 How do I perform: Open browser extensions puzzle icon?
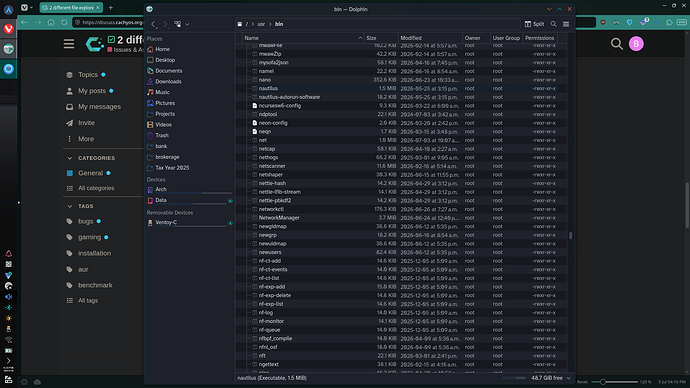[669, 22]
